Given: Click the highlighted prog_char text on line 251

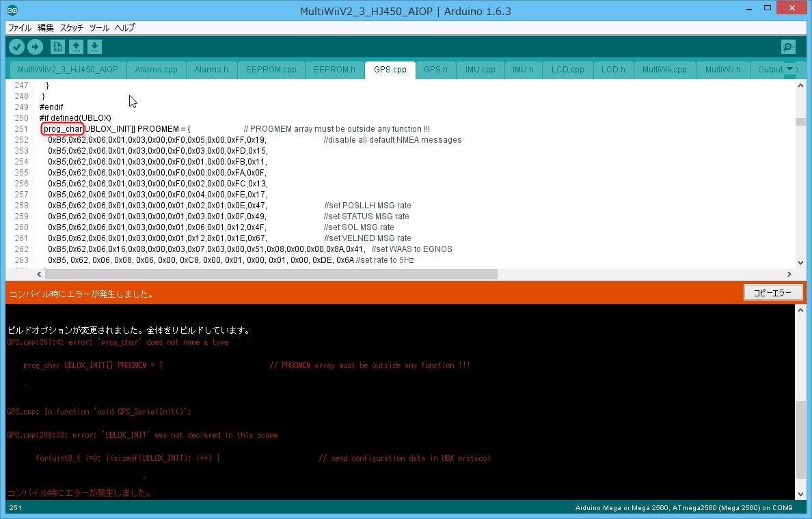Looking at the screenshot, I should tap(63, 129).
